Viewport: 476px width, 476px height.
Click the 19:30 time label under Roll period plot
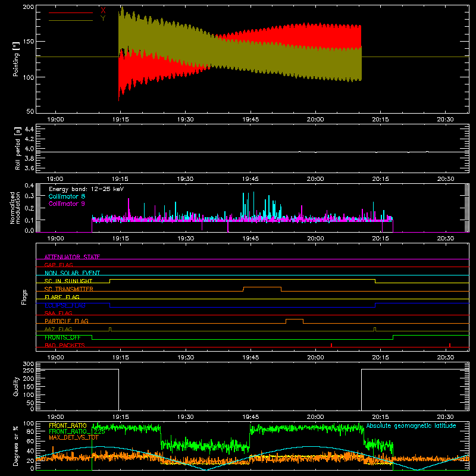coord(186,179)
